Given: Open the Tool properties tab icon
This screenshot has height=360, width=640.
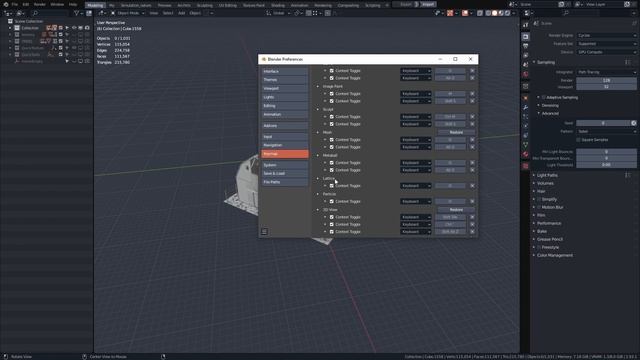Looking at the screenshot, I should pyautogui.click(x=525, y=25).
